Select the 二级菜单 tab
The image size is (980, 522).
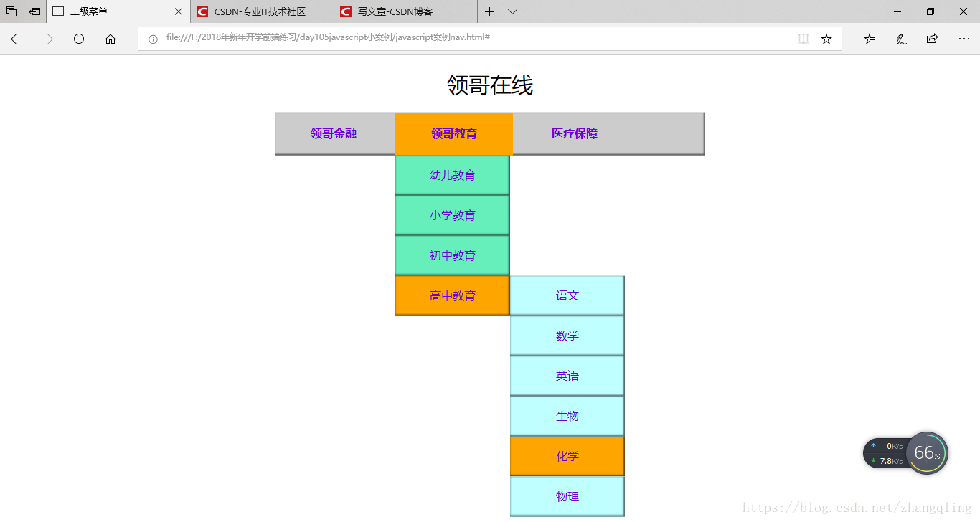click(118, 11)
